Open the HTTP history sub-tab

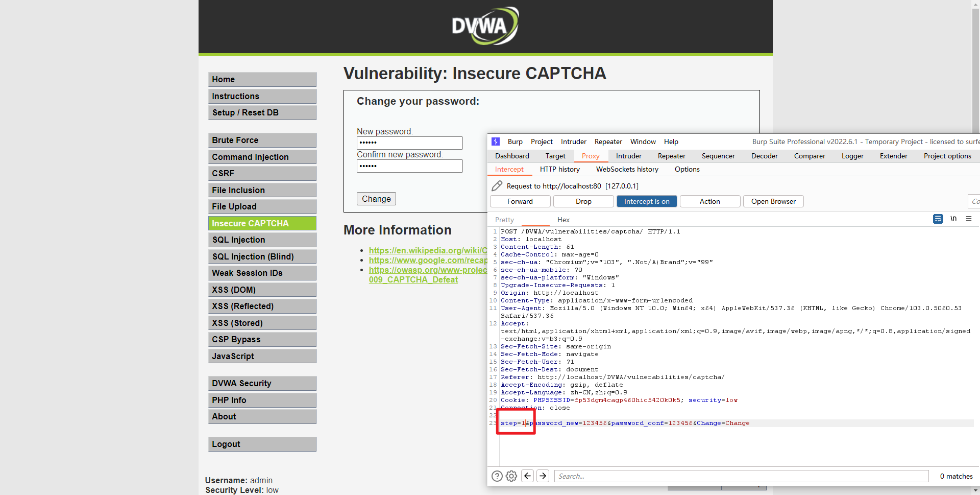coord(560,169)
